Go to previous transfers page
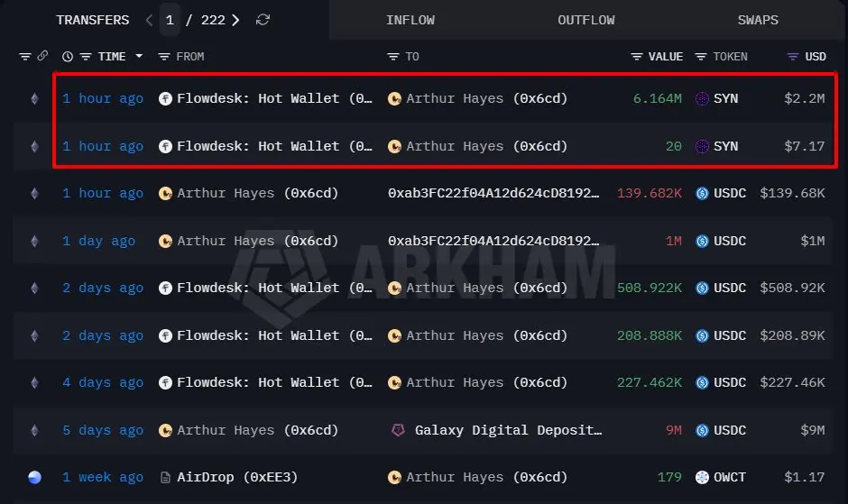 pos(149,20)
